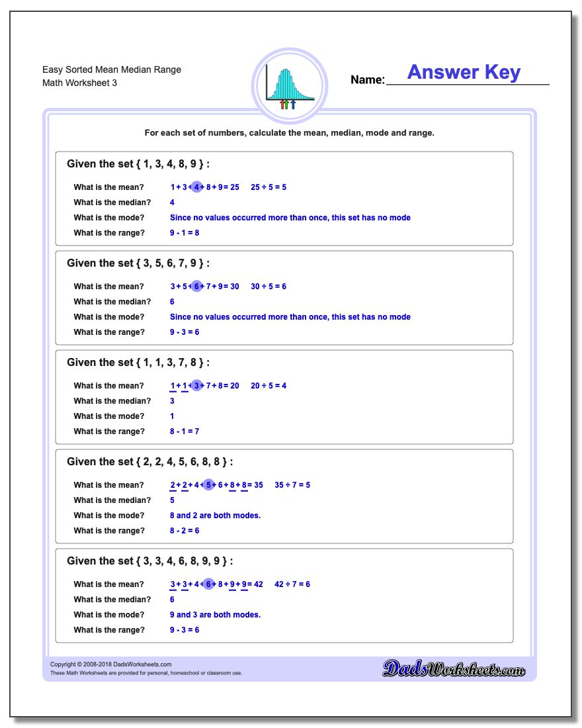
Task: Select '9 and 3 are both modes.'
Action: [216, 615]
